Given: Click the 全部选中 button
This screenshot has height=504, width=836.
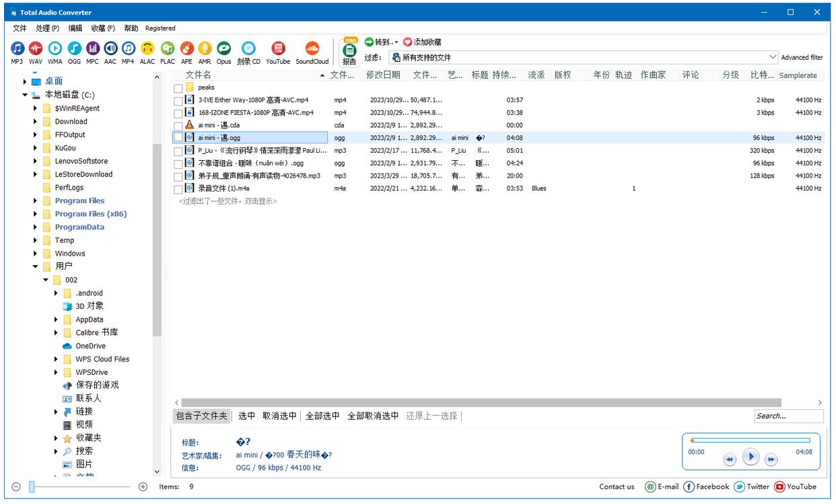Looking at the screenshot, I should pyautogui.click(x=322, y=416).
